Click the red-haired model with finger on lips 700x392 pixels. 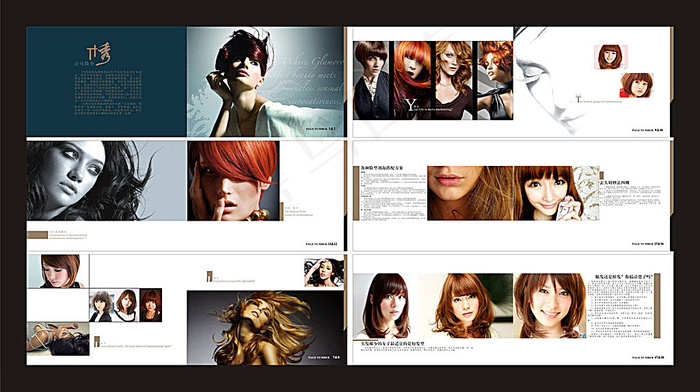pos(233,181)
